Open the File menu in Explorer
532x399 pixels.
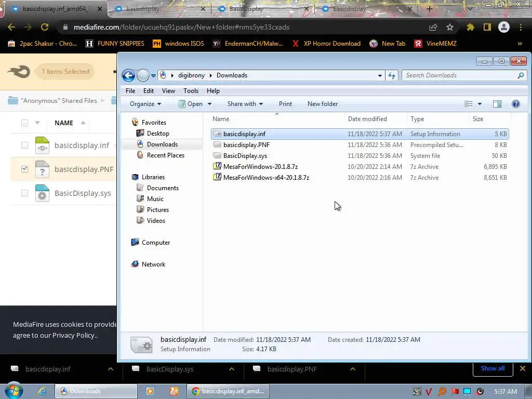130,90
